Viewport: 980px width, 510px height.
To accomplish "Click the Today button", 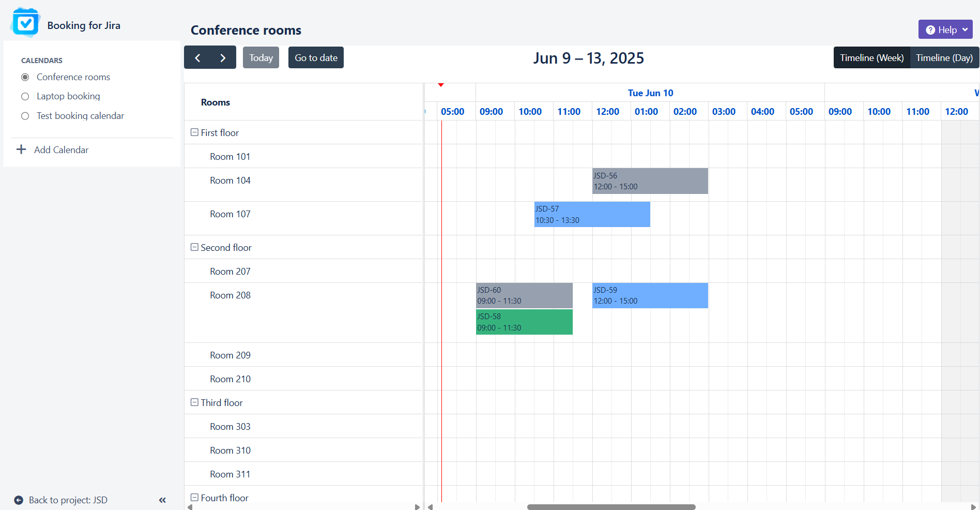I will tap(261, 58).
